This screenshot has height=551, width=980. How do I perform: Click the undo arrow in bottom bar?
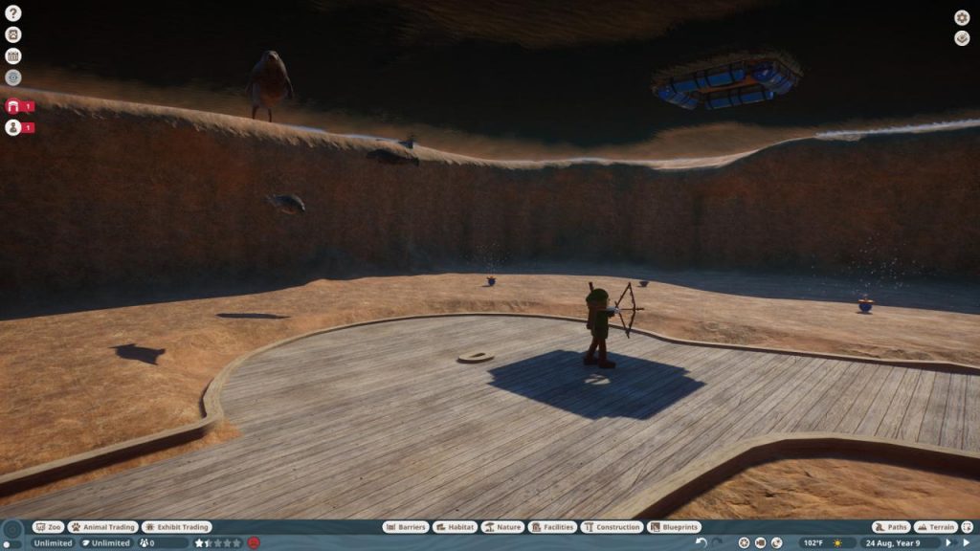[x=702, y=543]
